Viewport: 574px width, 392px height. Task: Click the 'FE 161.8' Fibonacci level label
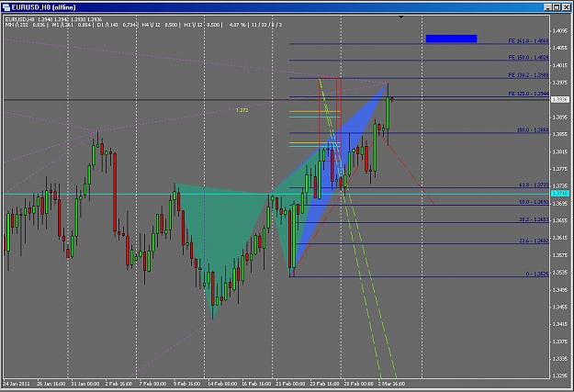(x=529, y=41)
